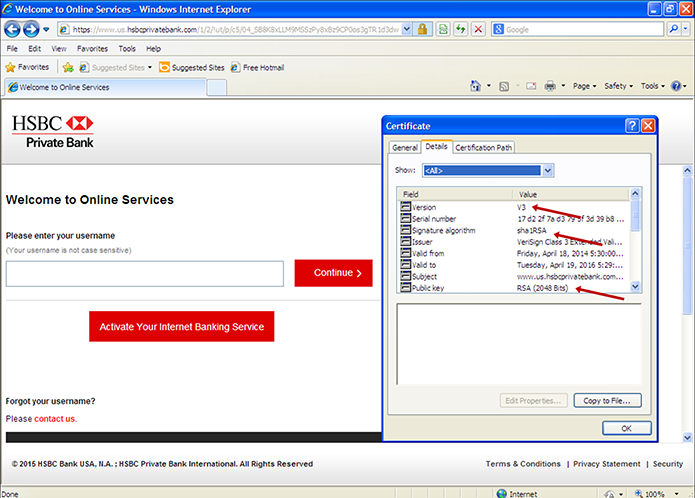The image size is (695, 498).
Task: Expand the Safety menu in command bar
Action: (618, 87)
